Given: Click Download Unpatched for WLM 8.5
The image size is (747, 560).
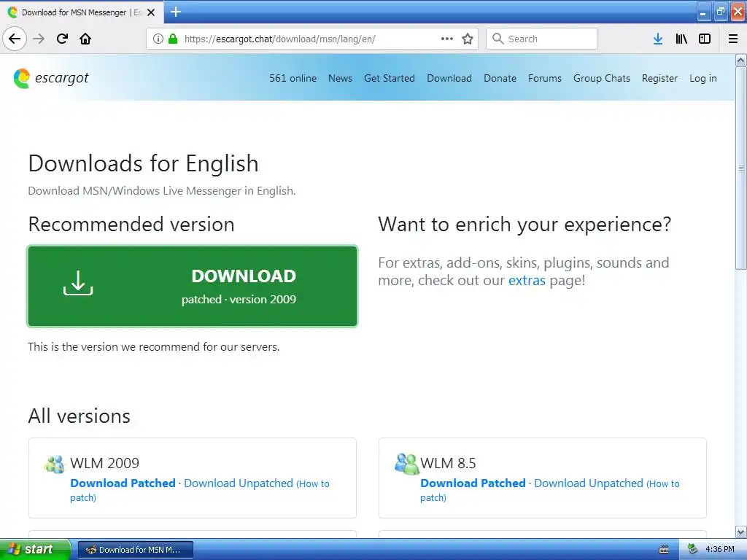Looking at the screenshot, I should pyautogui.click(x=589, y=483).
